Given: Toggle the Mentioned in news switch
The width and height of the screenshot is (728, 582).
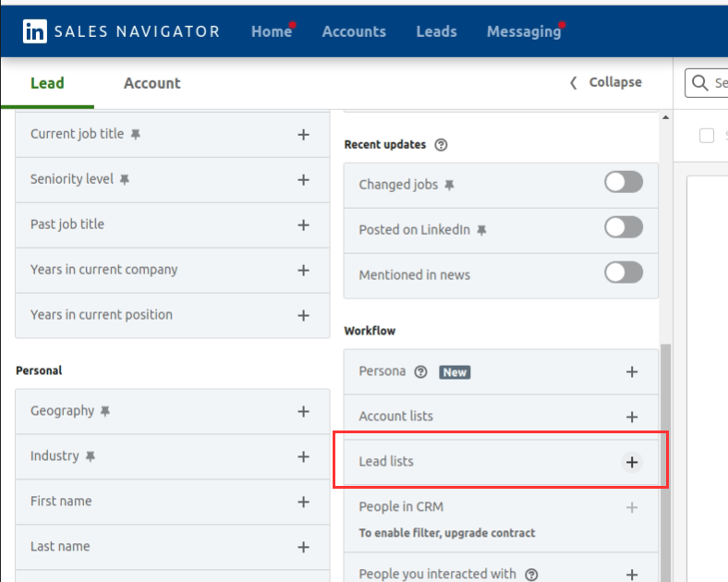Looking at the screenshot, I should [623, 273].
